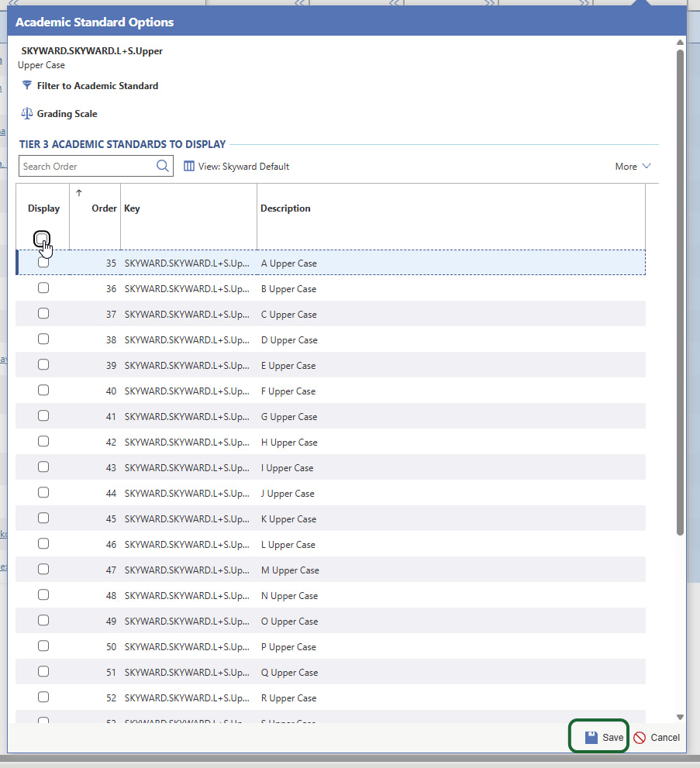700x768 pixels.
Task: Sort by the Key column header
Action: pos(132,208)
